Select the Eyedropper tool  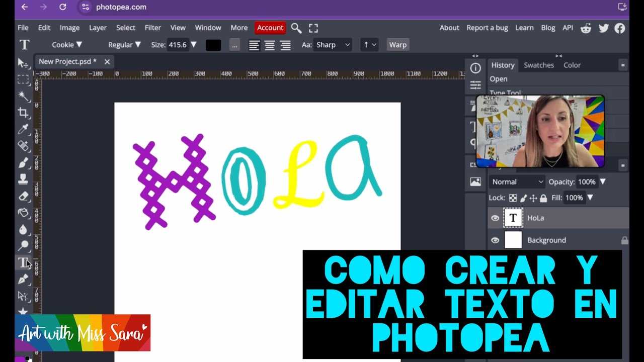click(x=23, y=129)
